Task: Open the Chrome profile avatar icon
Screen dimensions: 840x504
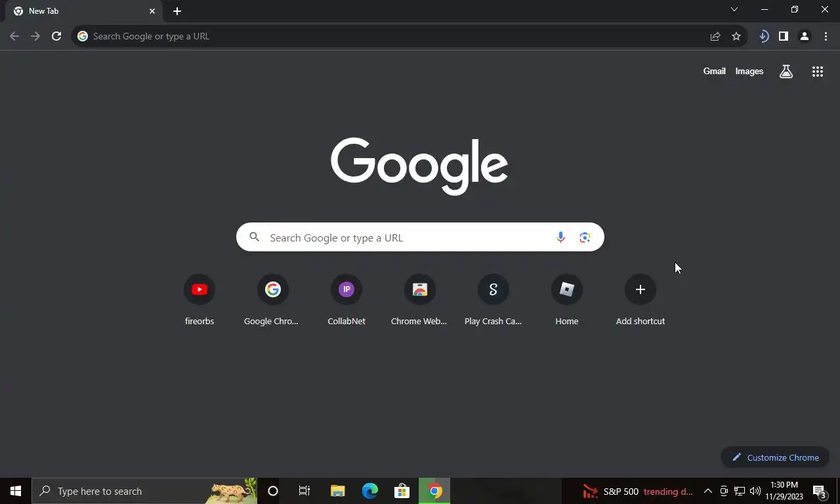Action: point(804,36)
